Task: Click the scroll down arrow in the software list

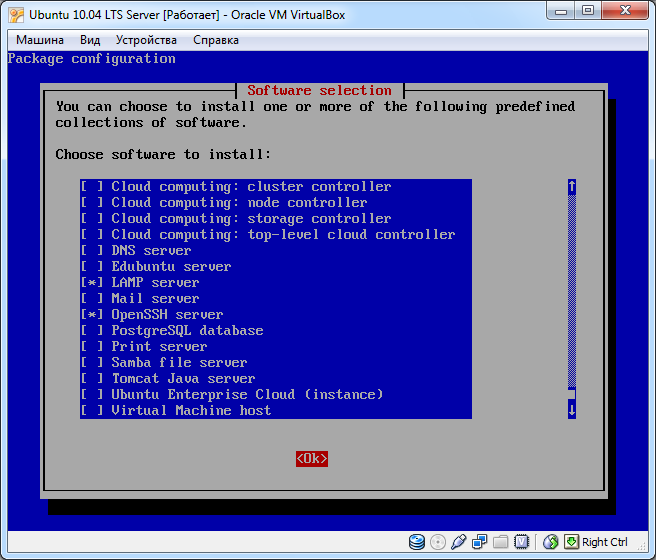Action: pyautogui.click(x=572, y=409)
